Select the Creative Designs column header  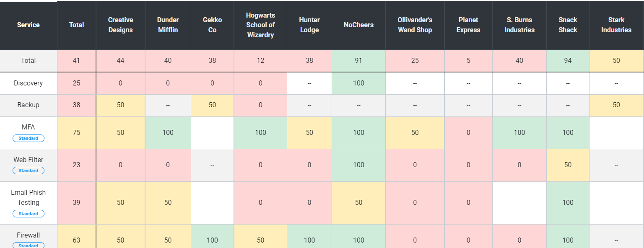[120, 25]
